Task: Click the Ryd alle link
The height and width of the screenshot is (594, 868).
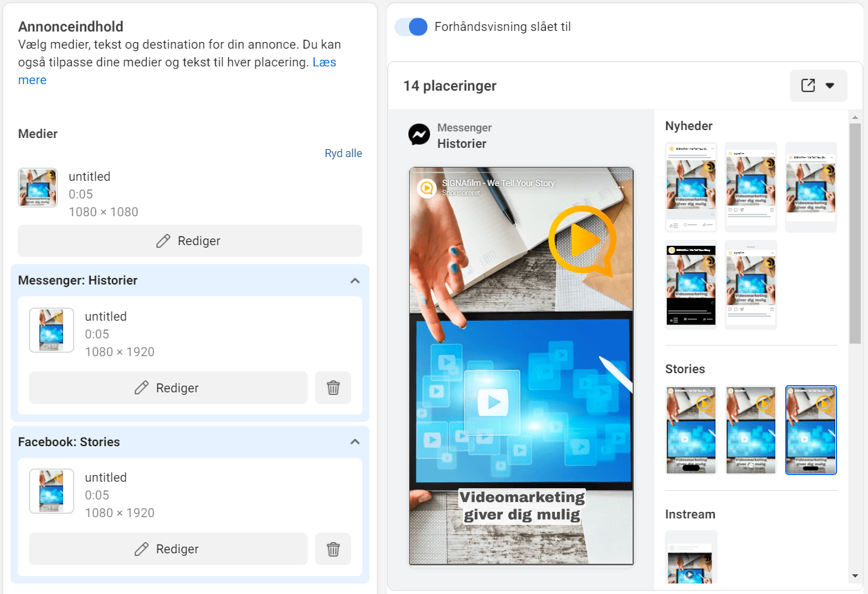Action: coord(343,153)
